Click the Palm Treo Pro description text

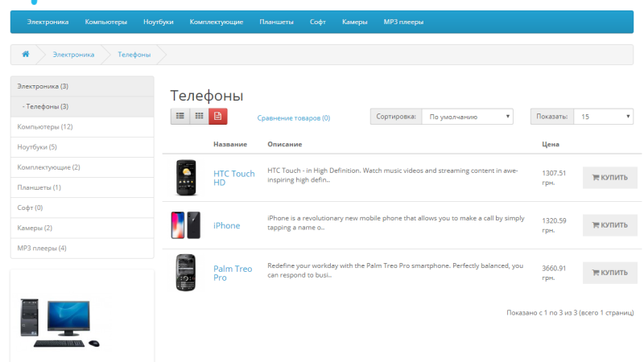tap(395, 270)
